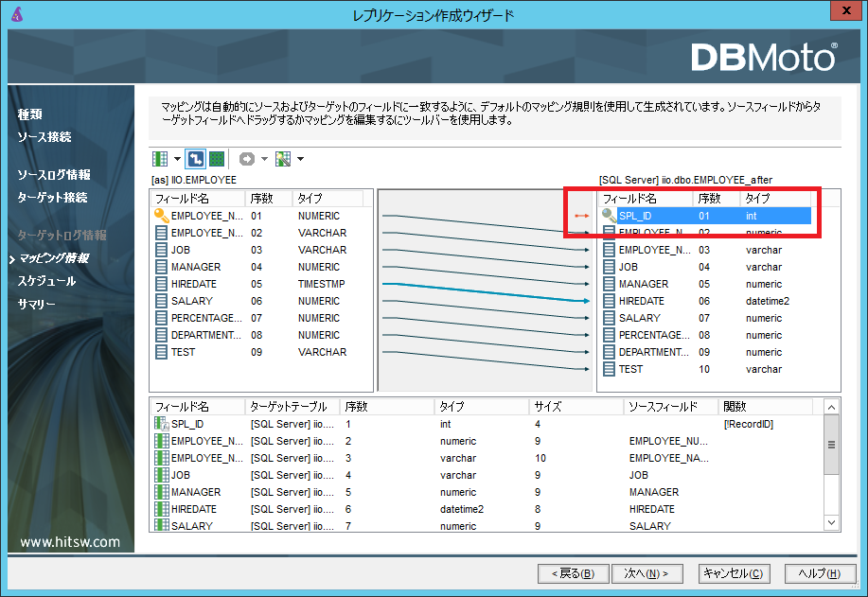The height and width of the screenshot is (597, 868).
Task: Click the field icon of target DEPARTMENT... row
Action: [609, 352]
